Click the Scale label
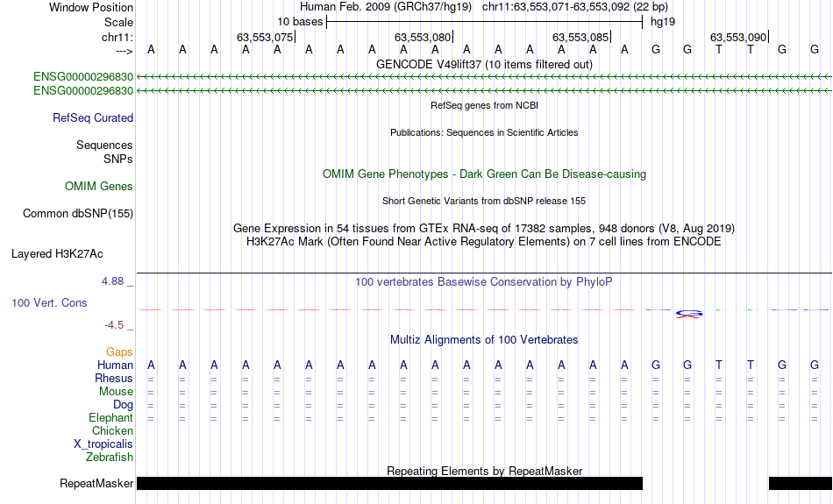Viewport: 833px width, 504px height. coord(119,22)
